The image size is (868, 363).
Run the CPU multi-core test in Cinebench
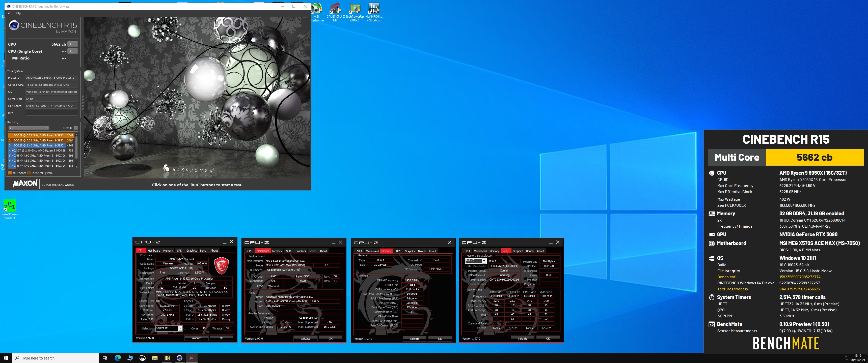pos(72,44)
